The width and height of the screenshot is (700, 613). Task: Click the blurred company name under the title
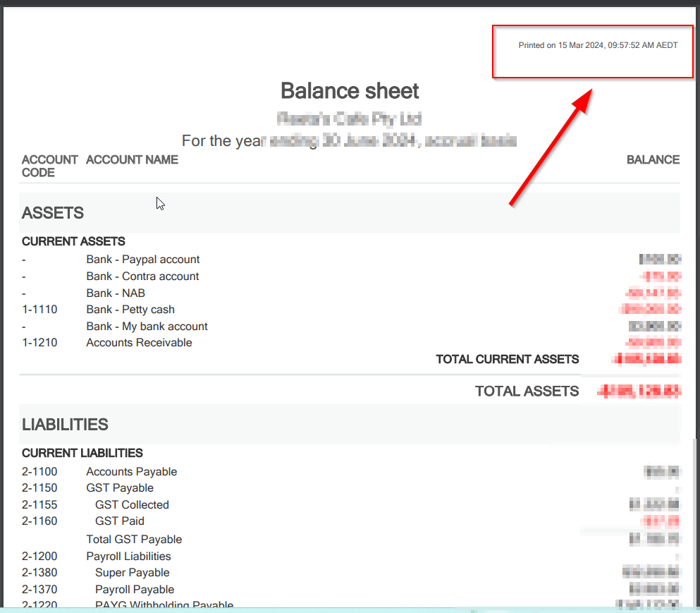tap(349, 119)
